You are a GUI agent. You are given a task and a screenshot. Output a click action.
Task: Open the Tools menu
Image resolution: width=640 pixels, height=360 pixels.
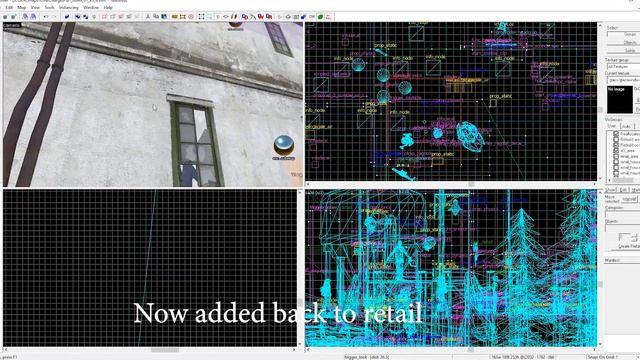pos(49,7)
